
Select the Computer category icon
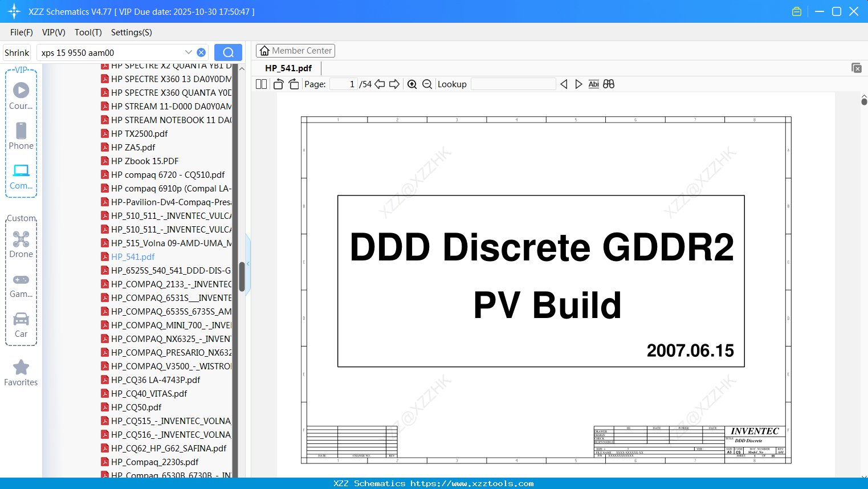click(x=21, y=177)
